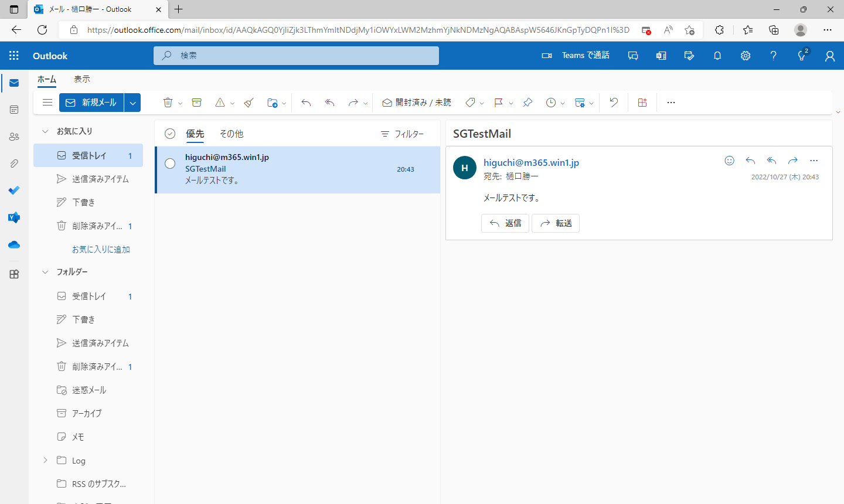Open browser favorites star icon

747,30
